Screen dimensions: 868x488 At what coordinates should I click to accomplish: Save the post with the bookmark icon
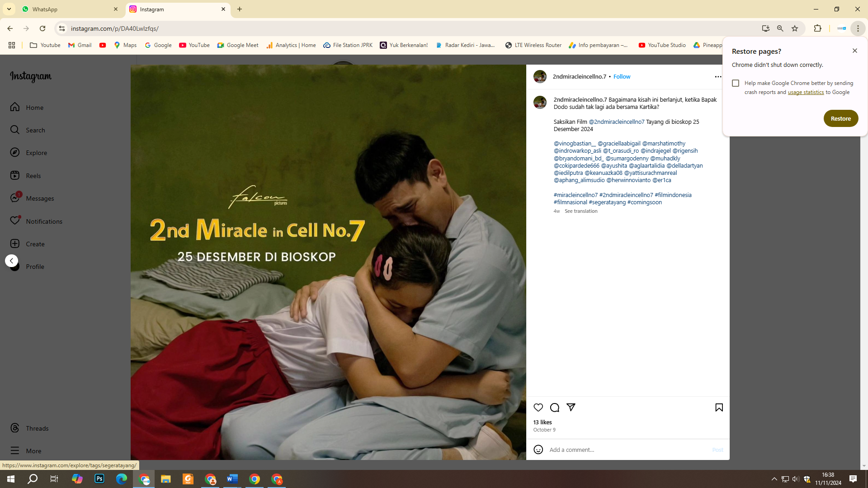(x=719, y=408)
